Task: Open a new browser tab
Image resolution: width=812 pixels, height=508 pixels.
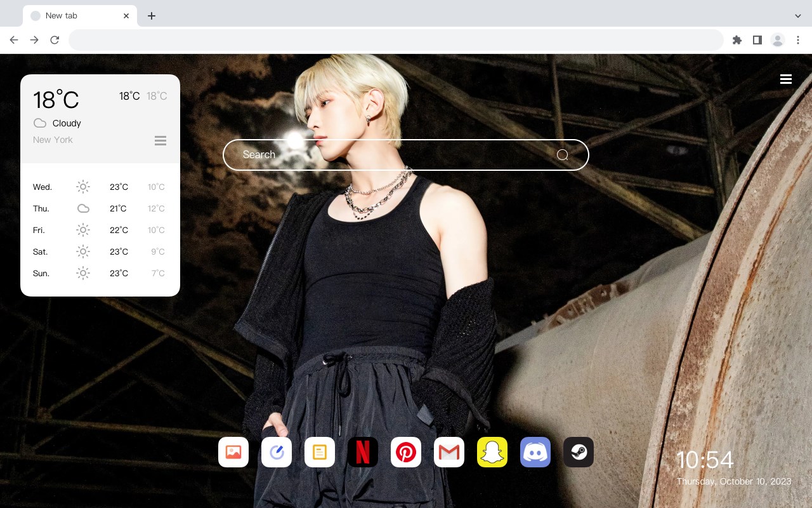Action: coord(151,16)
